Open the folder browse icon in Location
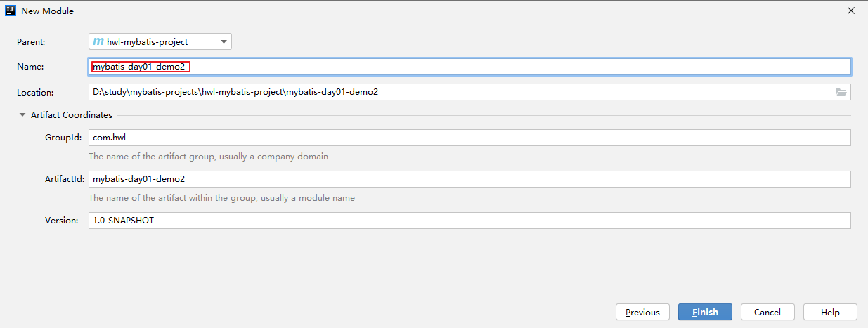Screen dimensions: 868x328 click(x=841, y=92)
